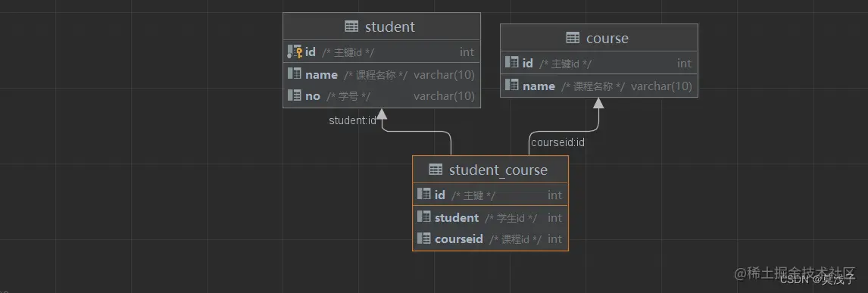
Task: Click the 学号 comment in student table
Action: click(348, 96)
